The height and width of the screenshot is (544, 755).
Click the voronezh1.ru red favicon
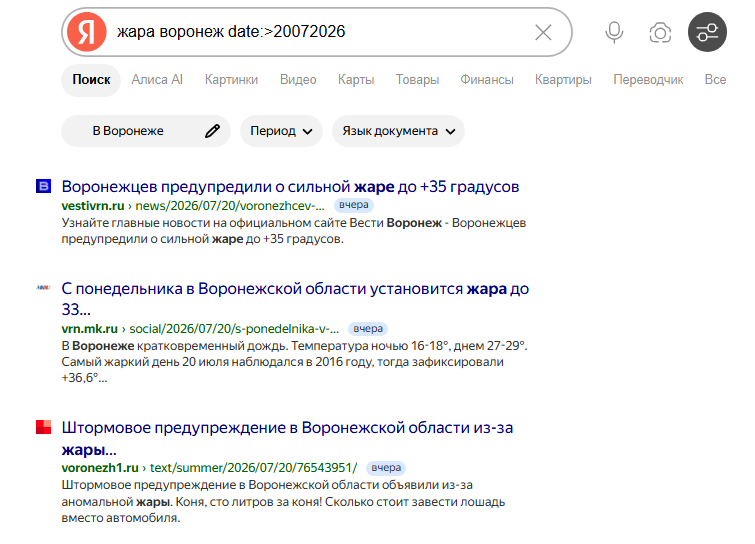tap(43, 427)
